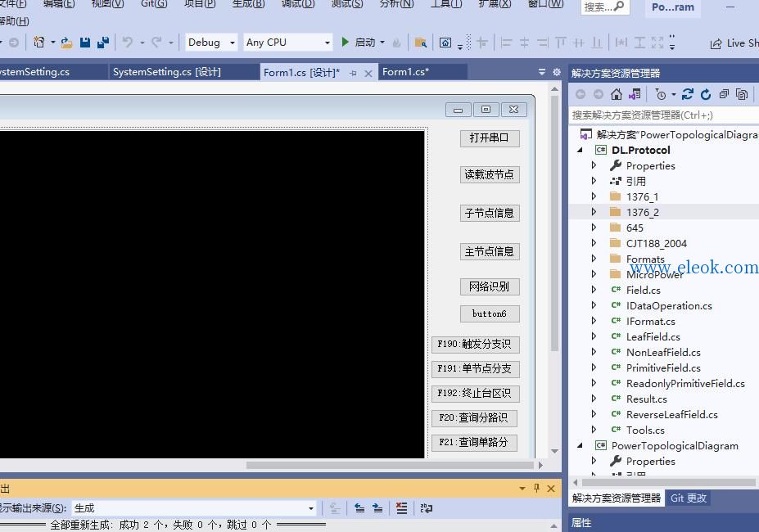The image size is (759, 532).
Task: Collapse the DL.Protocol project node
Action: (580, 150)
